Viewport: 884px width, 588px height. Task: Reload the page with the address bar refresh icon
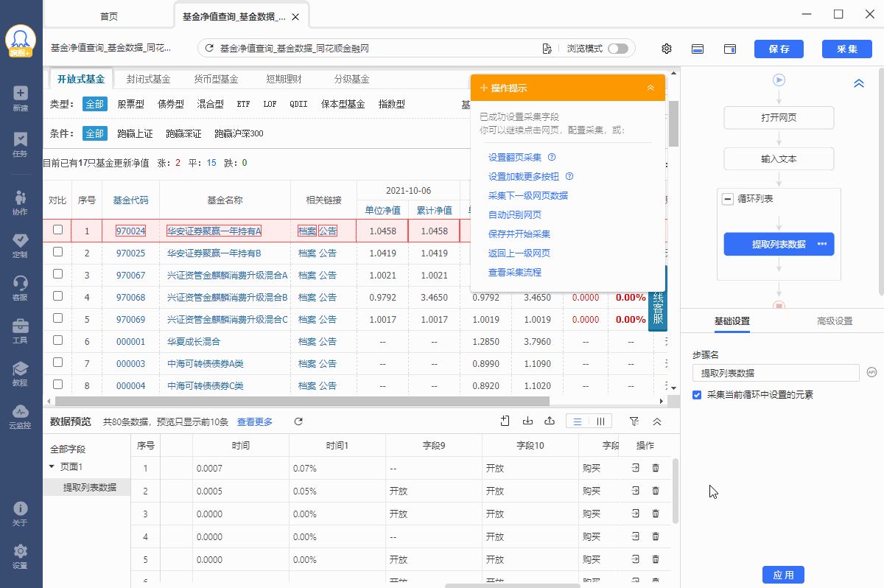[209, 49]
